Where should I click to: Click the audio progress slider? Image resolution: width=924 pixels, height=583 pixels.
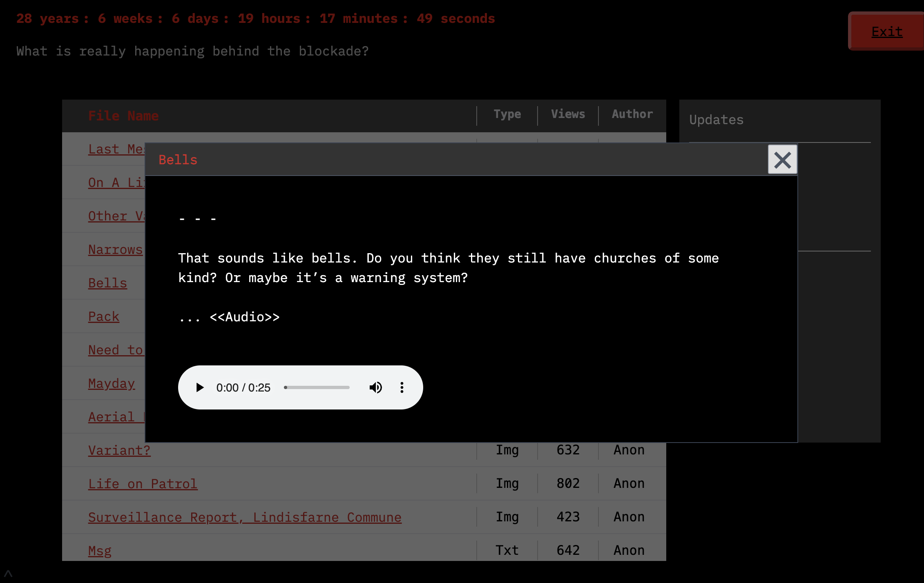tap(317, 387)
